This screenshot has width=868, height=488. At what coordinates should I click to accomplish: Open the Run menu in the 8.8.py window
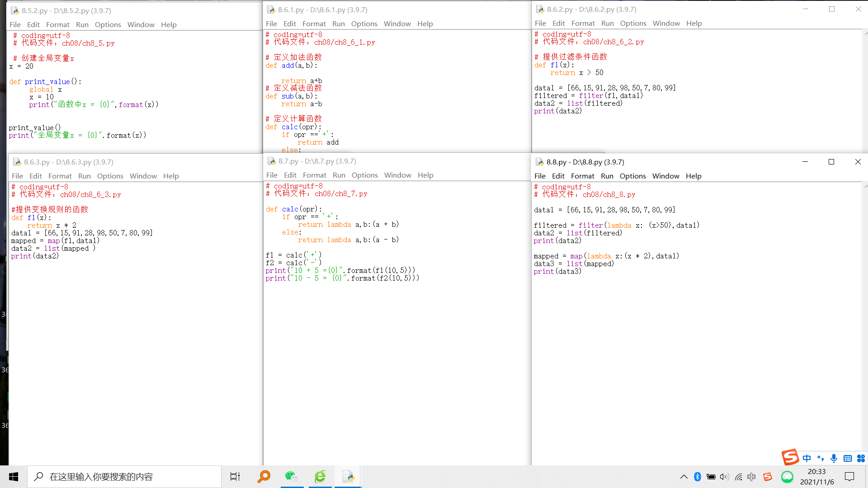click(607, 176)
